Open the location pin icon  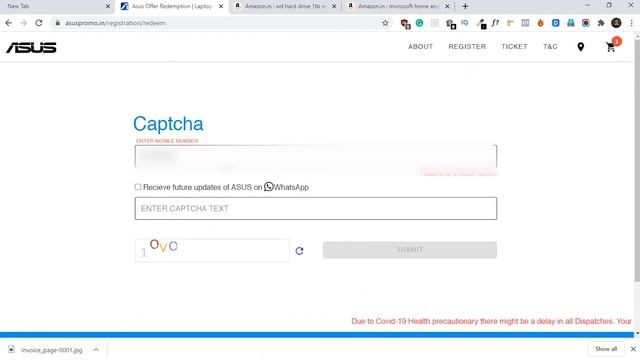pos(580,47)
